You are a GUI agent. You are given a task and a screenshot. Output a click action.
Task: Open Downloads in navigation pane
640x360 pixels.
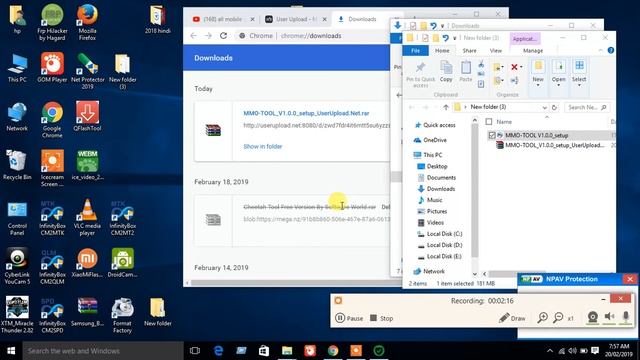coord(436,189)
